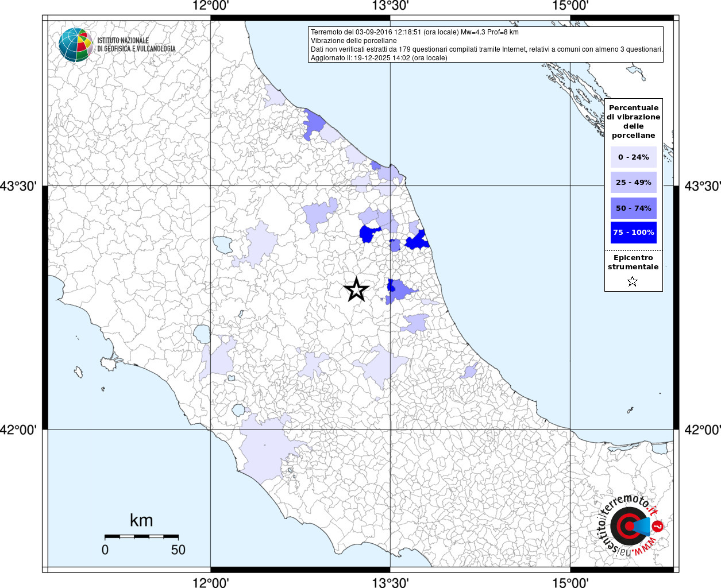The image size is (721, 588).
Task: Pick the 25 - 49% legend swatch
Action: pyautogui.click(x=633, y=183)
